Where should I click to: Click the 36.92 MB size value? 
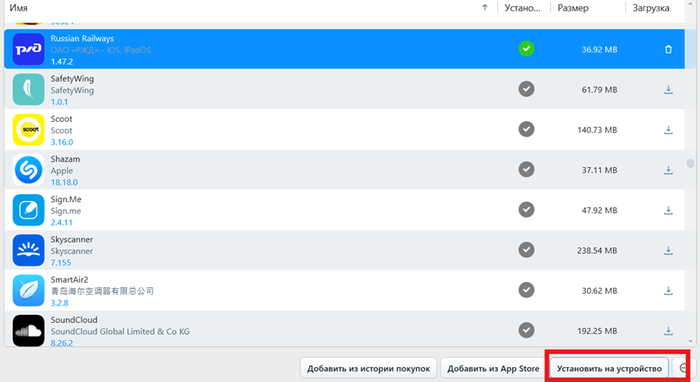tap(599, 50)
